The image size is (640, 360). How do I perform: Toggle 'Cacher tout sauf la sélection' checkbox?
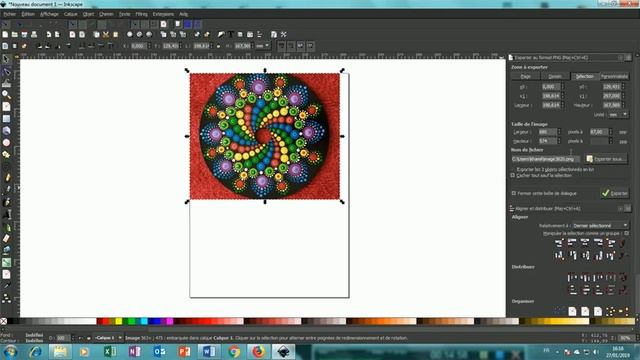513,176
